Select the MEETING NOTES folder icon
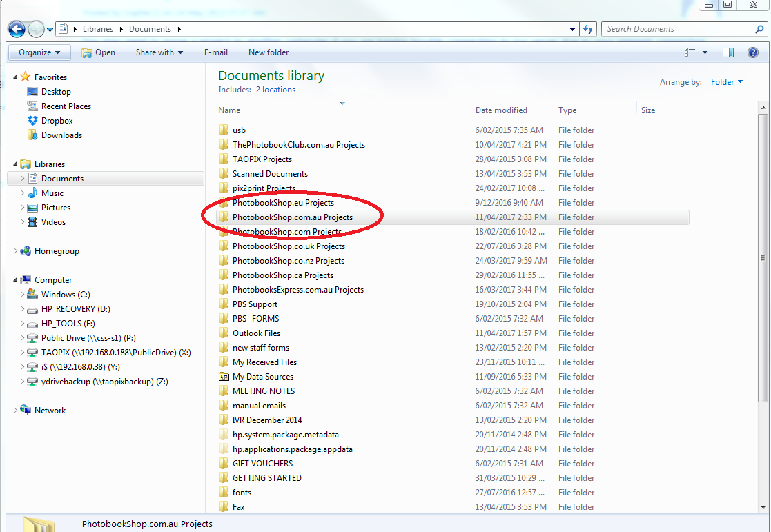771x532 pixels. point(224,391)
